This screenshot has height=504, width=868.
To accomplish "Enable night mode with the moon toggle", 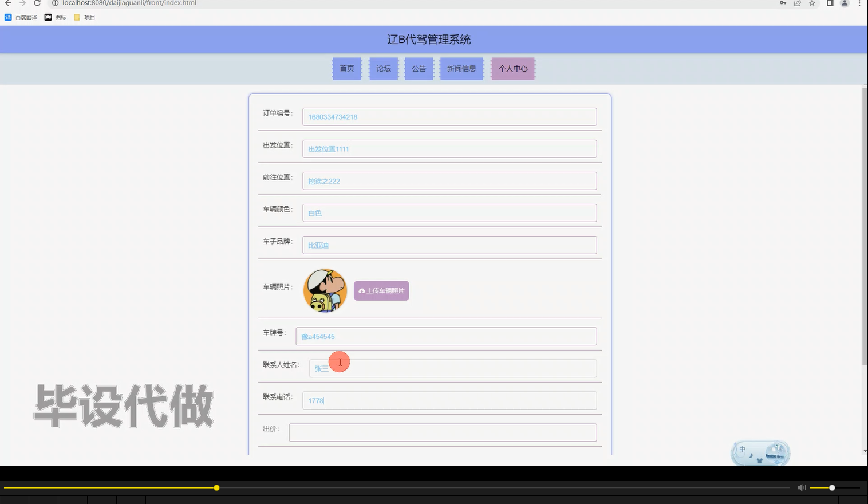I will (751, 456).
